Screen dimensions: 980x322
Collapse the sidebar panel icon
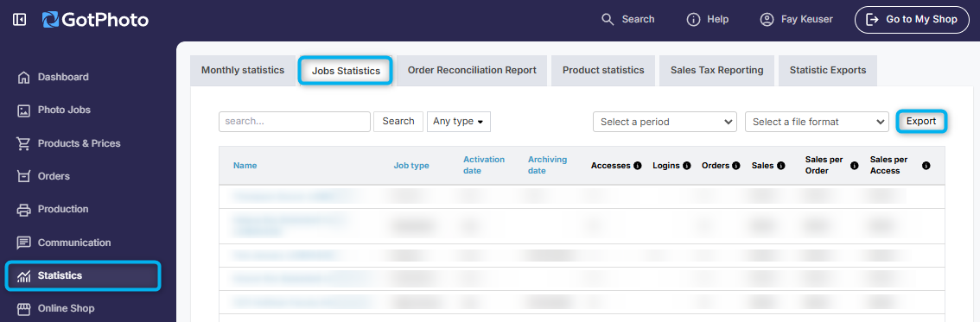pyautogui.click(x=19, y=20)
